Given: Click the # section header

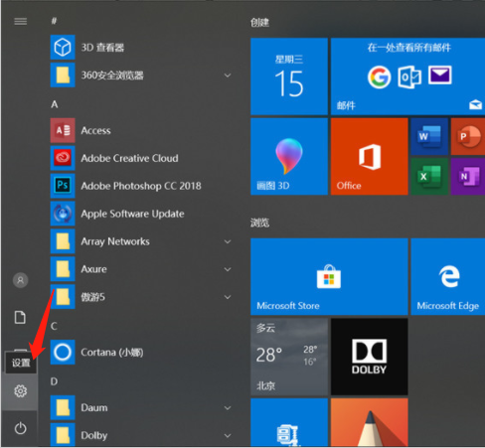Looking at the screenshot, I should 54,22.
